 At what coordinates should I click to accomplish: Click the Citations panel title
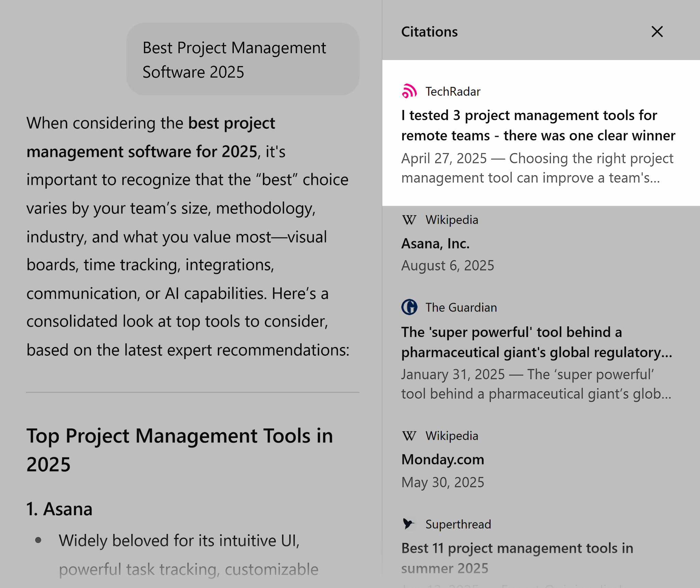[429, 32]
